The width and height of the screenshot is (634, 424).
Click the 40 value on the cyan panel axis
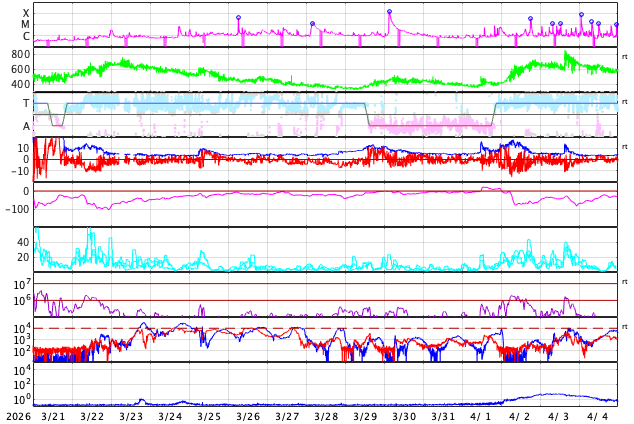[x=22, y=242]
